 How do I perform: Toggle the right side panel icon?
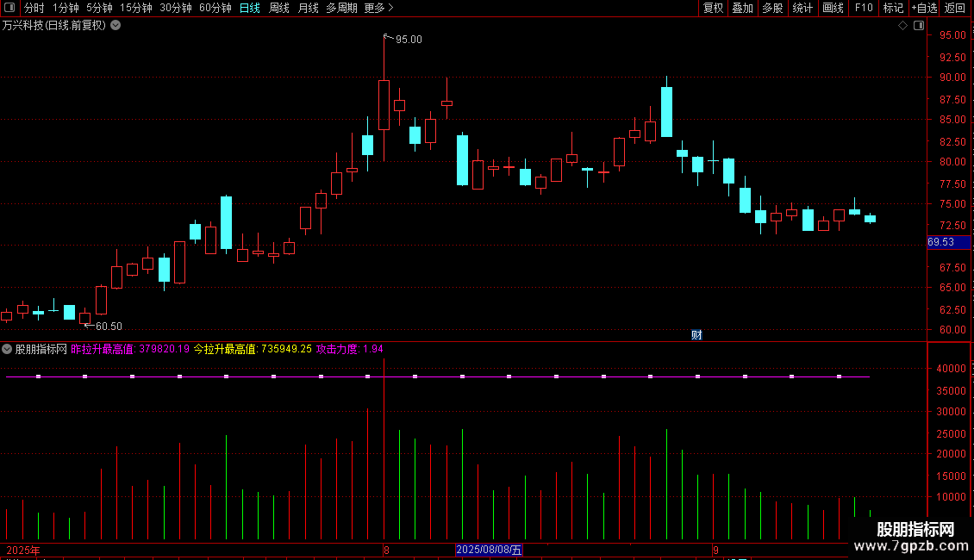coord(919,26)
